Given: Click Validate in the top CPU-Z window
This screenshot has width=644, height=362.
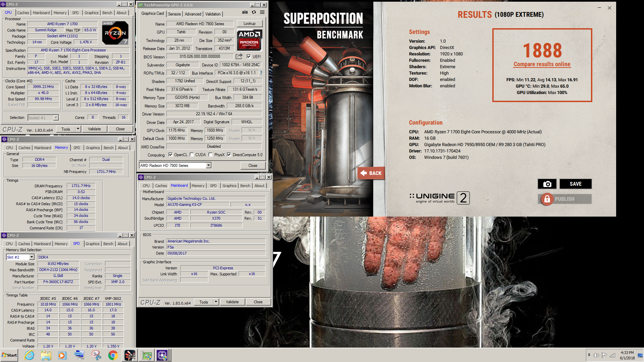Looking at the screenshot, I should click(94, 129).
